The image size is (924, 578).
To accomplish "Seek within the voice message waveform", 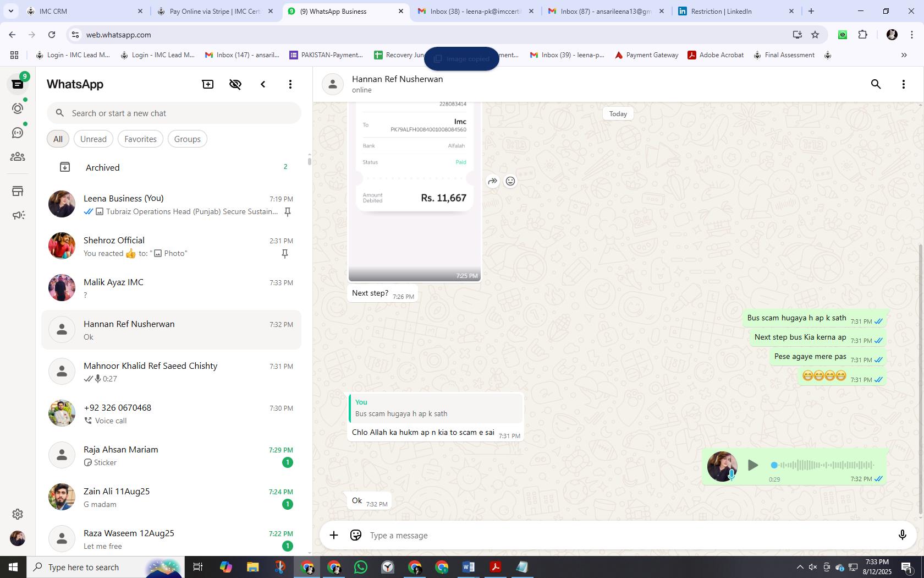I will [824, 465].
